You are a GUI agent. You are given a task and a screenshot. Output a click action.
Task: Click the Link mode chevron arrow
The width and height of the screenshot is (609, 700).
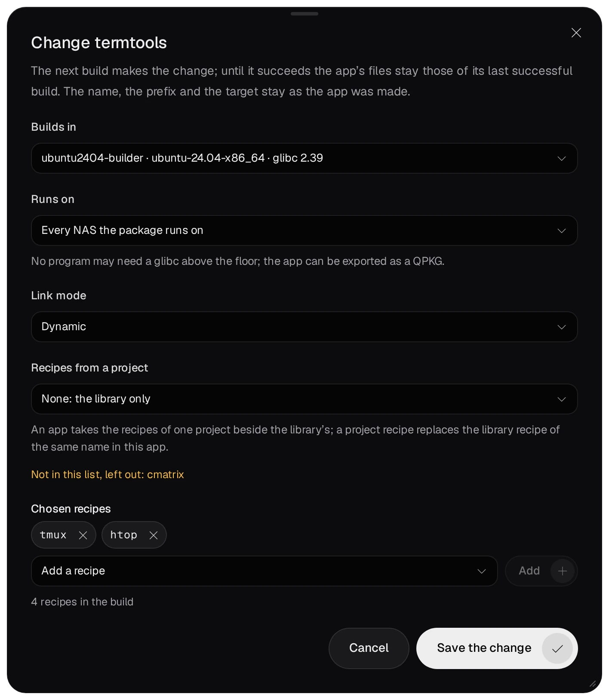click(x=561, y=327)
